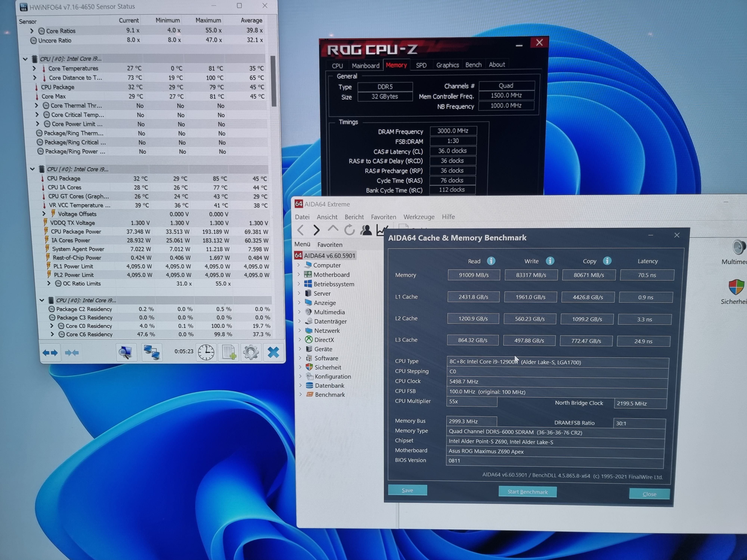Select Datenträger in AIDA64 tree

(x=330, y=321)
